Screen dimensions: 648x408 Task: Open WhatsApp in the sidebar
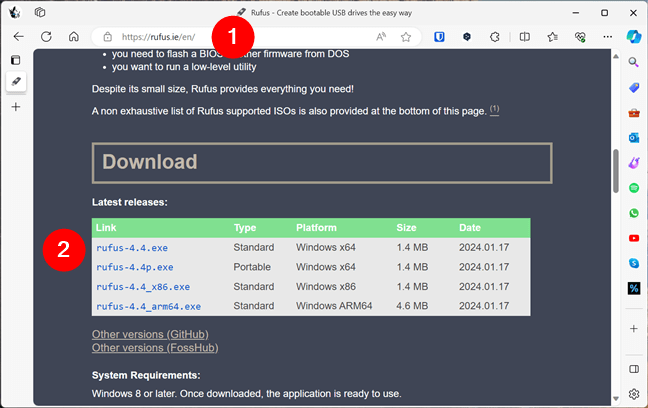click(634, 213)
